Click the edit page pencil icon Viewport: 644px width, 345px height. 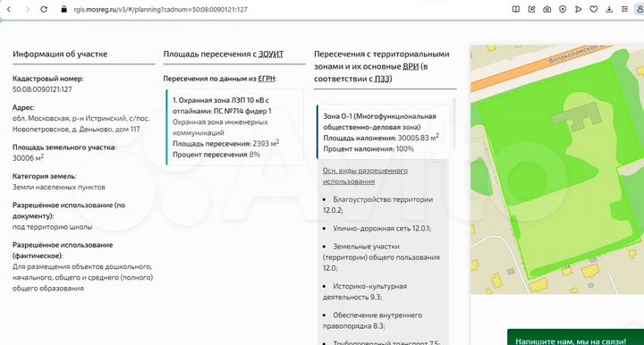(x=531, y=9)
